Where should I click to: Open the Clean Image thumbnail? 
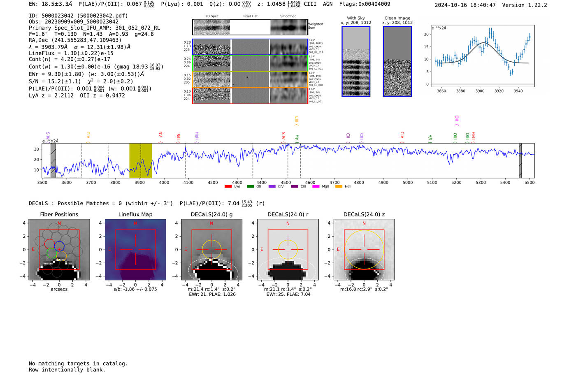(x=397, y=61)
